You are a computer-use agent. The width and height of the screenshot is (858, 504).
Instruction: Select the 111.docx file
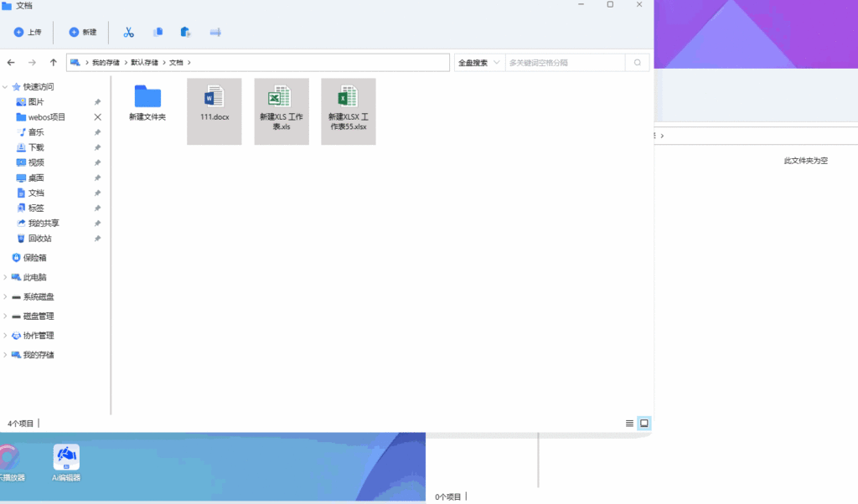pyautogui.click(x=214, y=111)
